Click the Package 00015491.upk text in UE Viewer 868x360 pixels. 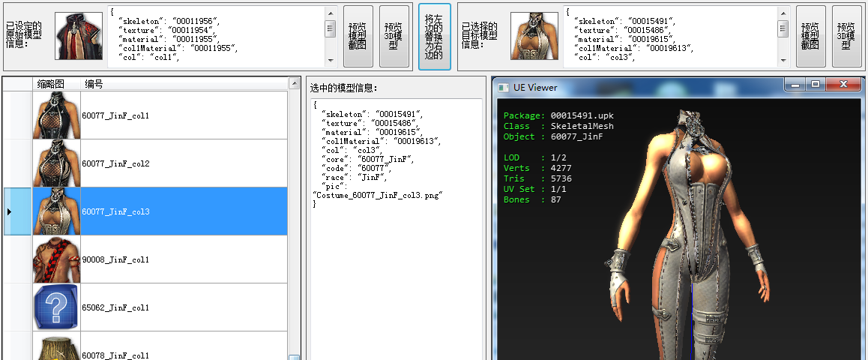pyautogui.click(x=558, y=115)
